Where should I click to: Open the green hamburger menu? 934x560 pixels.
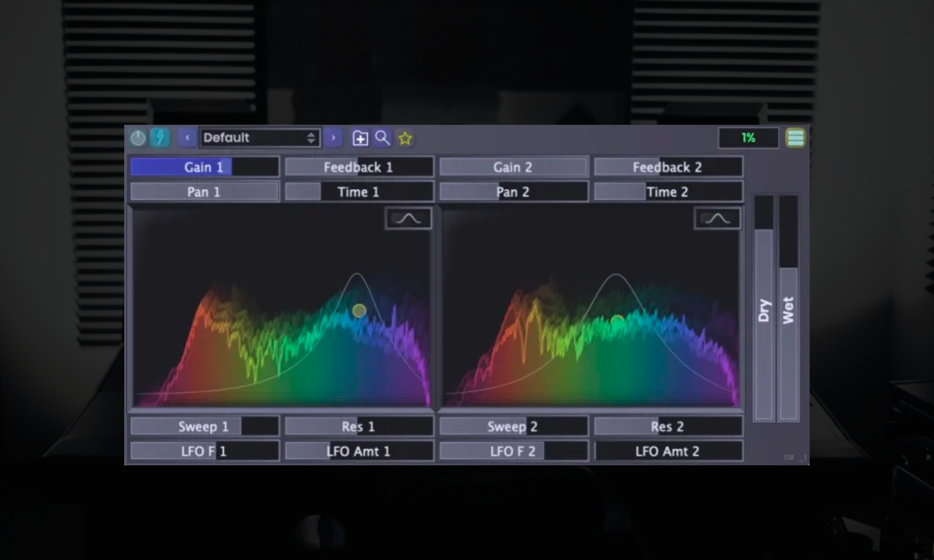click(795, 138)
